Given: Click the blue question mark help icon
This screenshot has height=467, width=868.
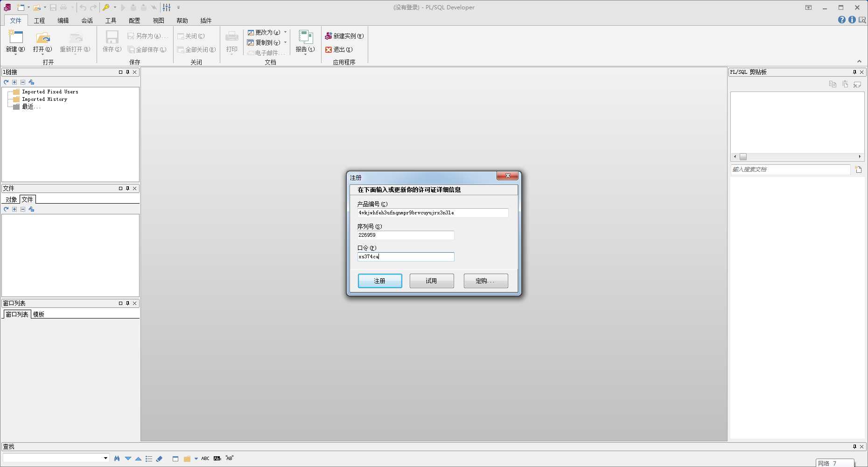Looking at the screenshot, I should point(841,20).
